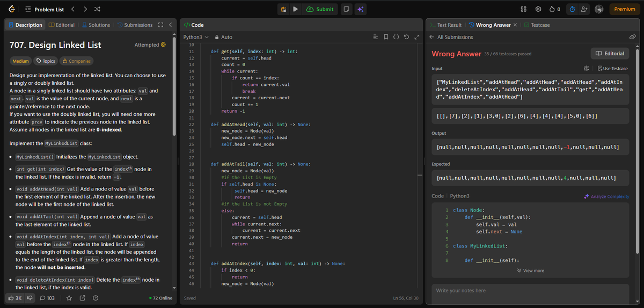644x308 pixels.
Task: Debug this input with the bug icon
Action: pos(587,69)
